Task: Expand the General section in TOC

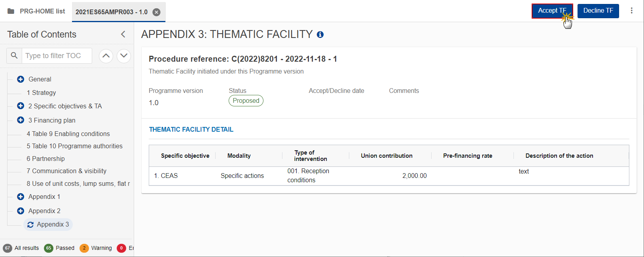Action: (21, 79)
